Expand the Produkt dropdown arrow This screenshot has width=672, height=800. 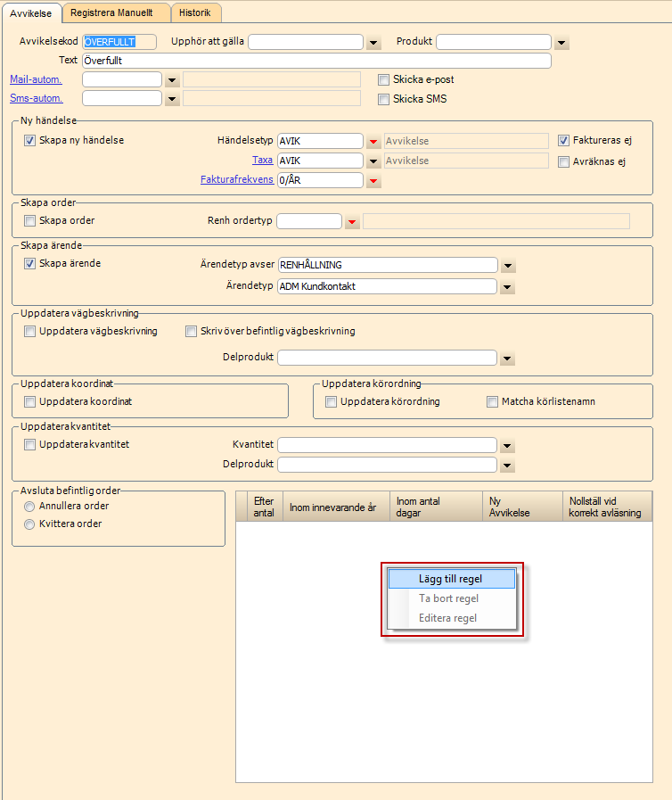coord(561,42)
